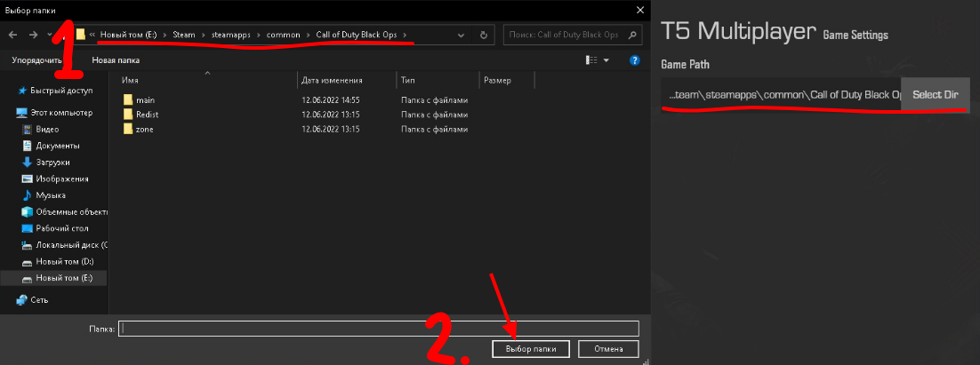Open Видео in navigation pane
Screen dimensions: 980x365
coord(47,129)
